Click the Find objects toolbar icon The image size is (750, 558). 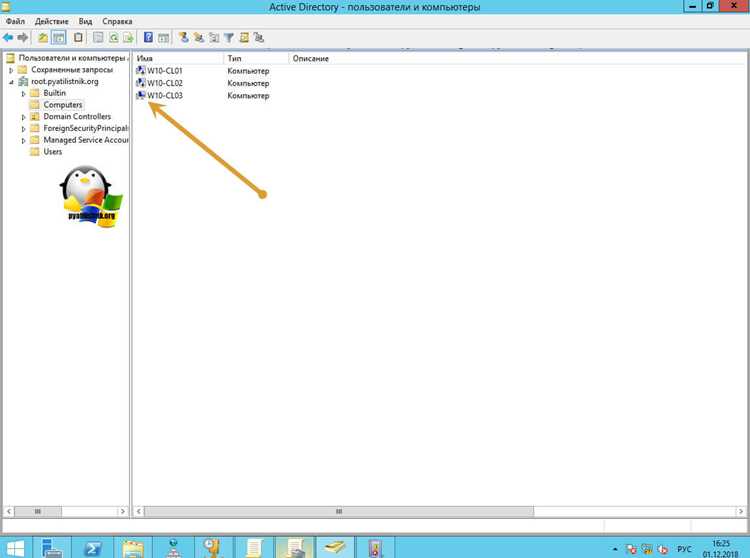[x=244, y=38]
